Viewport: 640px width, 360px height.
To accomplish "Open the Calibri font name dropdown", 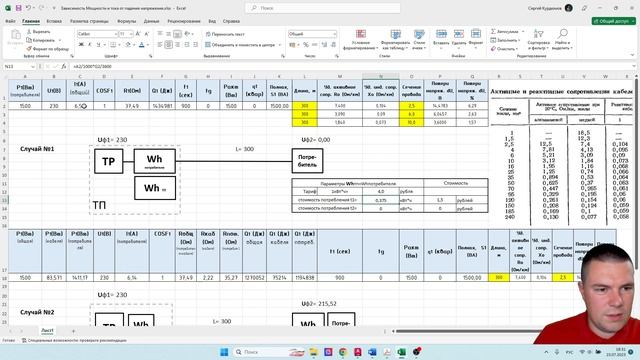I will click(x=116, y=34).
